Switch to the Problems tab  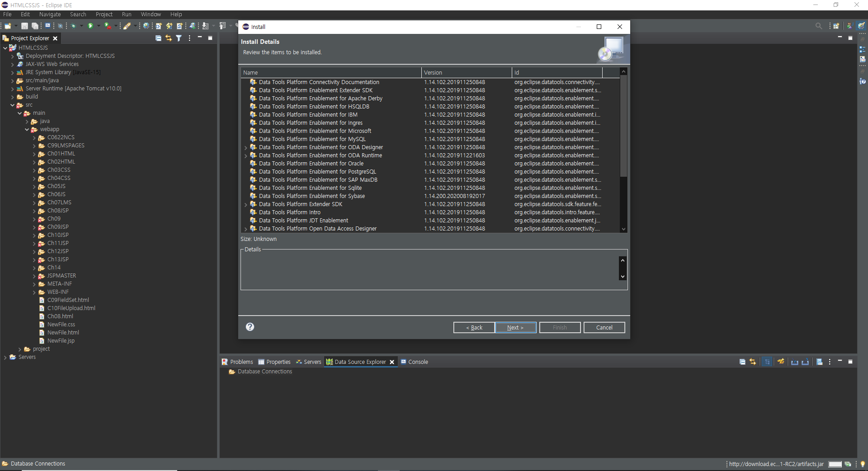pyautogui.click(x=237, y=362)
